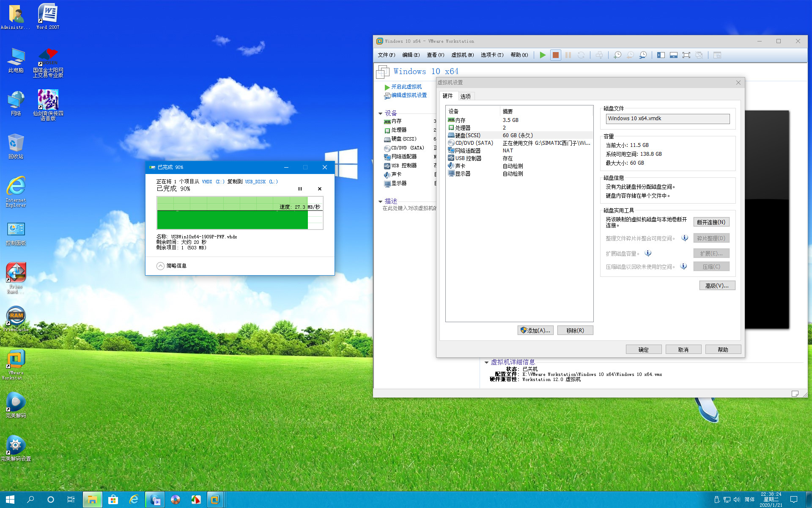Click the 移除(R) button
The height and width of the screenshot is (508, 812).
(575, 331)
